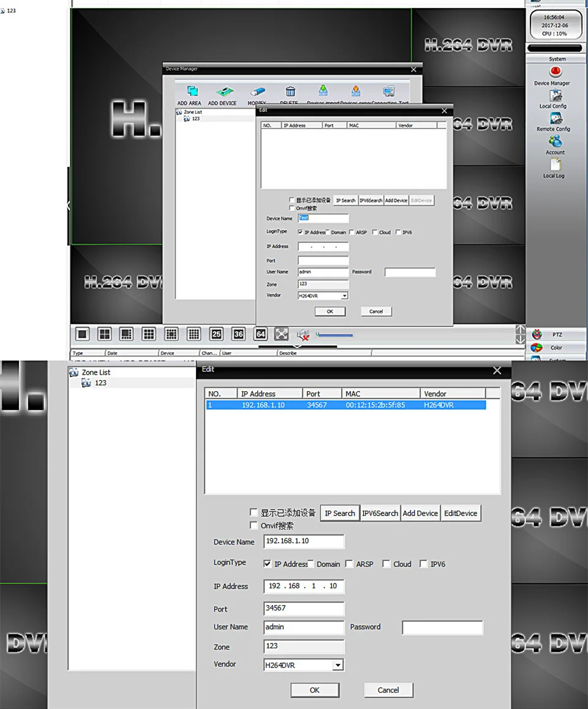Image resolution: width=588 pixels, height=709 pixels.
Task: Tick 显示已添加设备 in the small empty-list dialog
Action: (x=292, y=200)
